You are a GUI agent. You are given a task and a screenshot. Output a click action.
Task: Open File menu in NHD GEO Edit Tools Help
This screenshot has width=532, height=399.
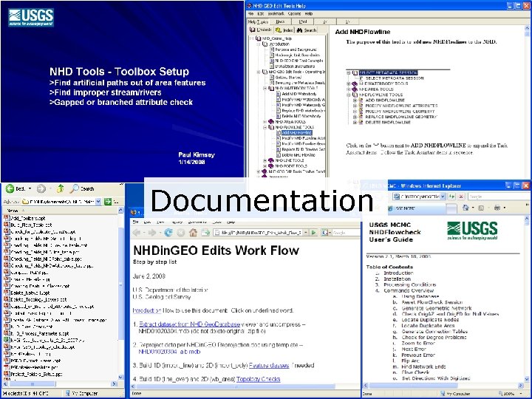[250, 13]
